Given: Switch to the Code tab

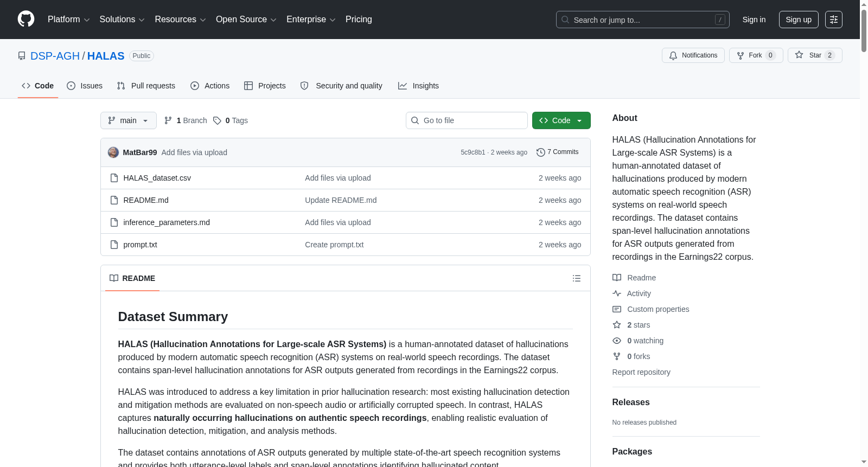Looking at the screenshot, I should tap(38, 86).
